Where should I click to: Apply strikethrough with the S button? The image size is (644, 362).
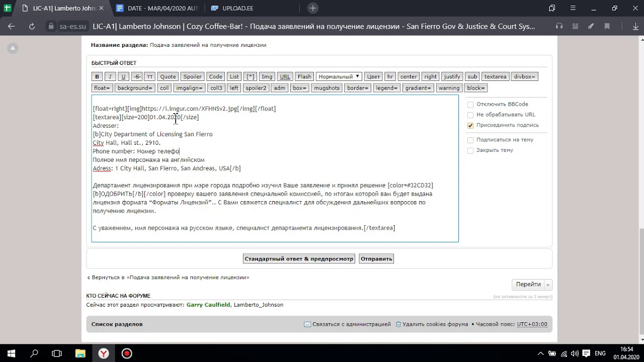click(x=136, y=76)
